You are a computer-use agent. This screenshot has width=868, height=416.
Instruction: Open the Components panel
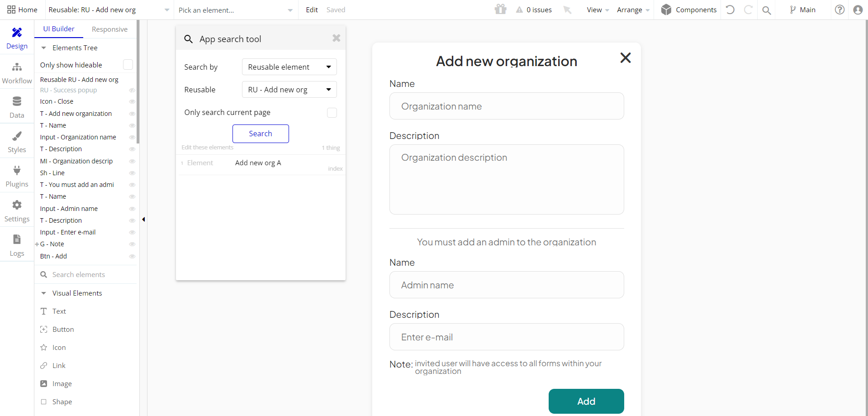pyautogui.click(x=688, y=10)
